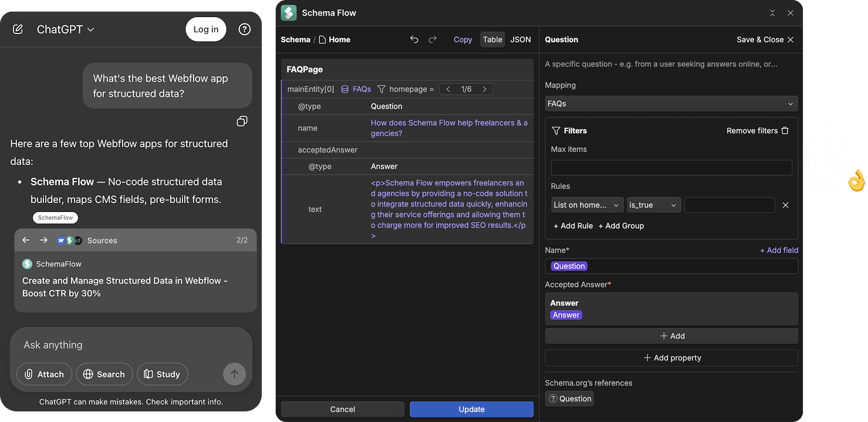Click the Attach button
This screenshot has width=868, height=422.
tap(44, 374)
